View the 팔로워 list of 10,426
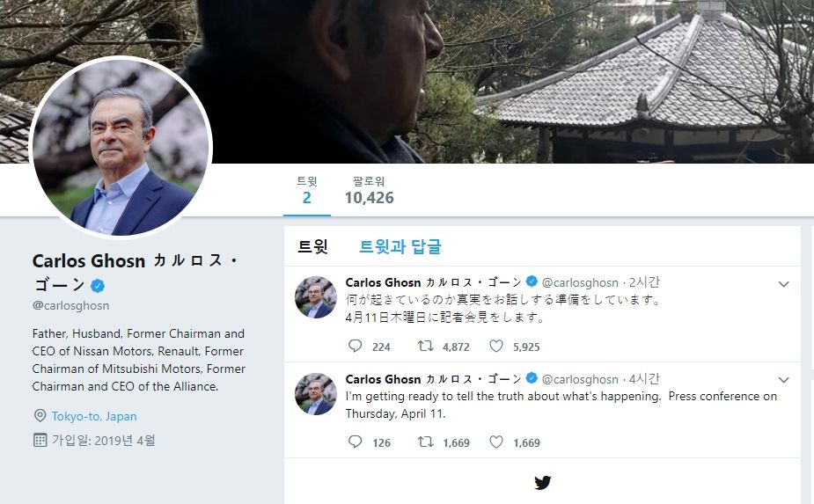Viewport: 814px width, 504px height. (369, 190)
